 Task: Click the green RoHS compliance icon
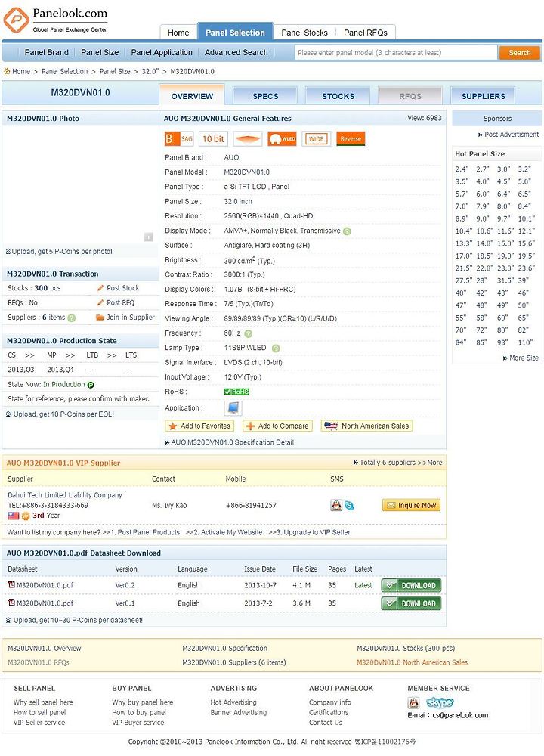coord(236,392)
